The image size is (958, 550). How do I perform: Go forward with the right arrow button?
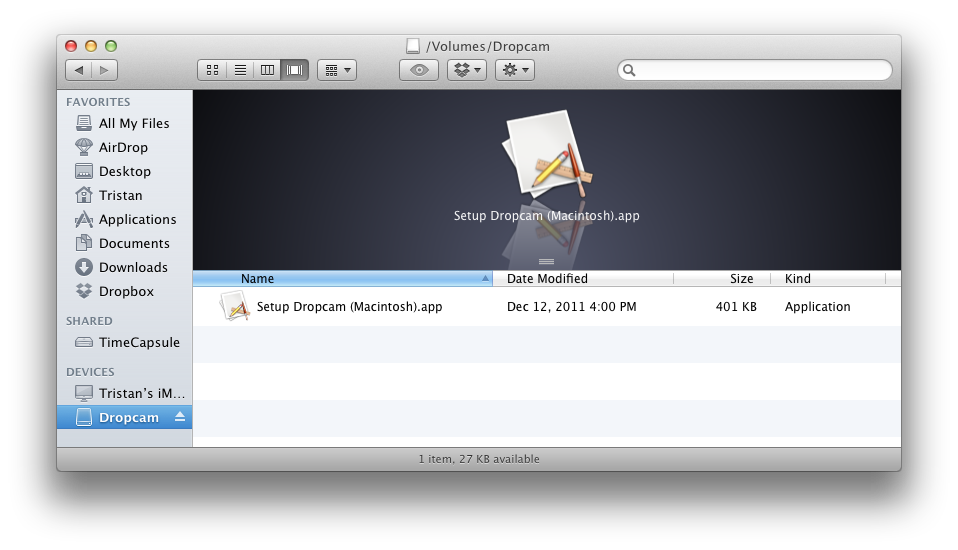point(104,70)
